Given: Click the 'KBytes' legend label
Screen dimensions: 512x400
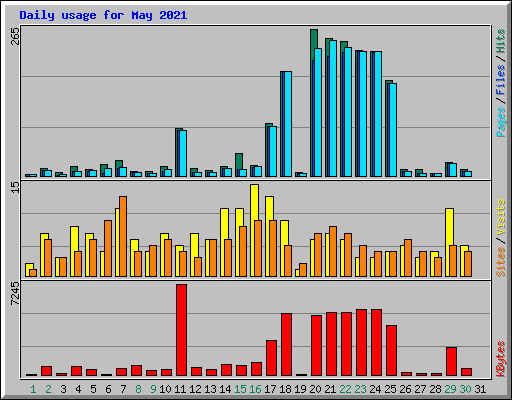Looking at the screenshot, I should pos(501,359).
